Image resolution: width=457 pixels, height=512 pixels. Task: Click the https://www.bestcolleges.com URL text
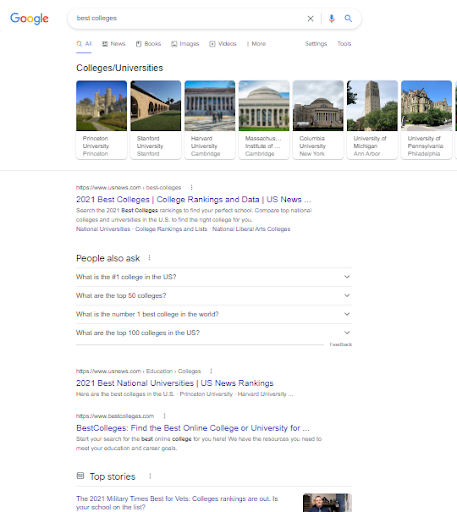point(115,416)
